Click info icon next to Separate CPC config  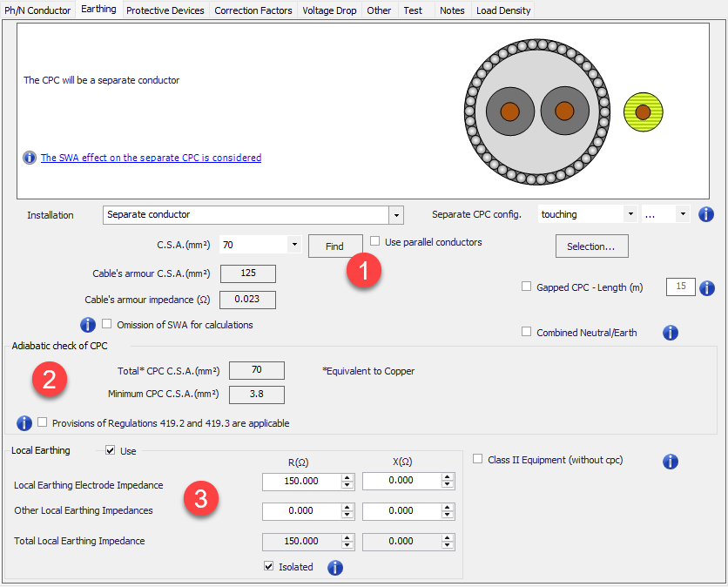click(x=705, y=214)
